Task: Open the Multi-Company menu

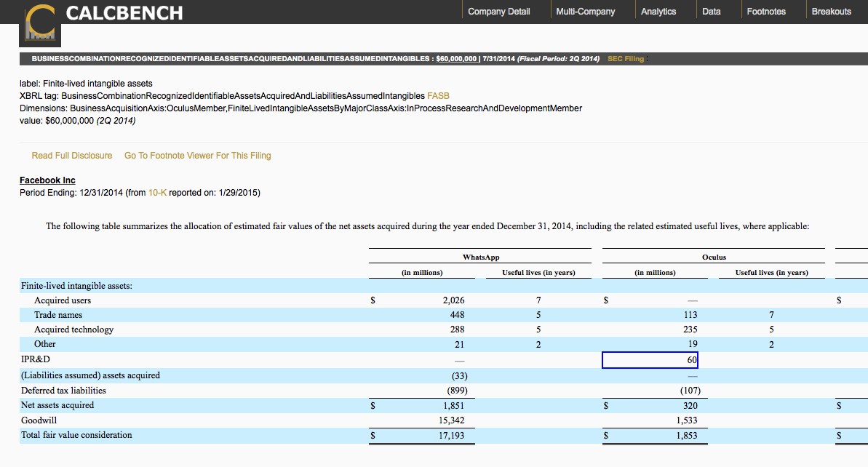Action: pyautogui.click(x=585, y=12)
